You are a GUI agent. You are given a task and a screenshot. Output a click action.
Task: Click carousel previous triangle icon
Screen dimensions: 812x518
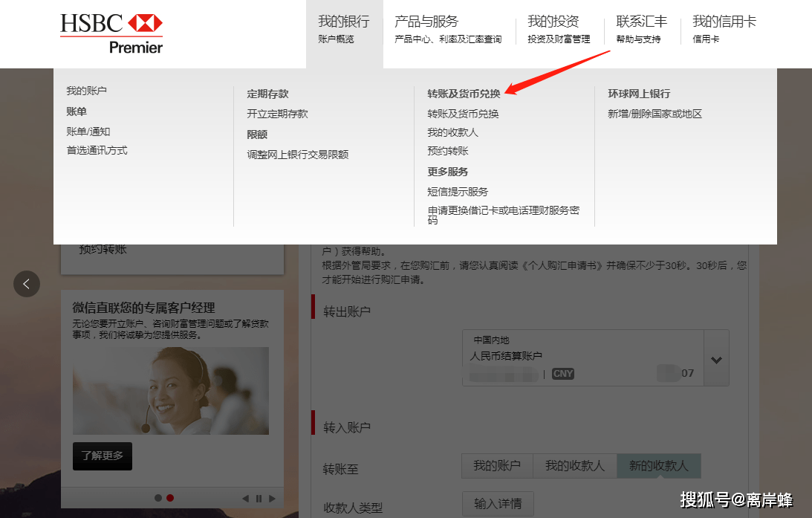click(x=245, y=499)
